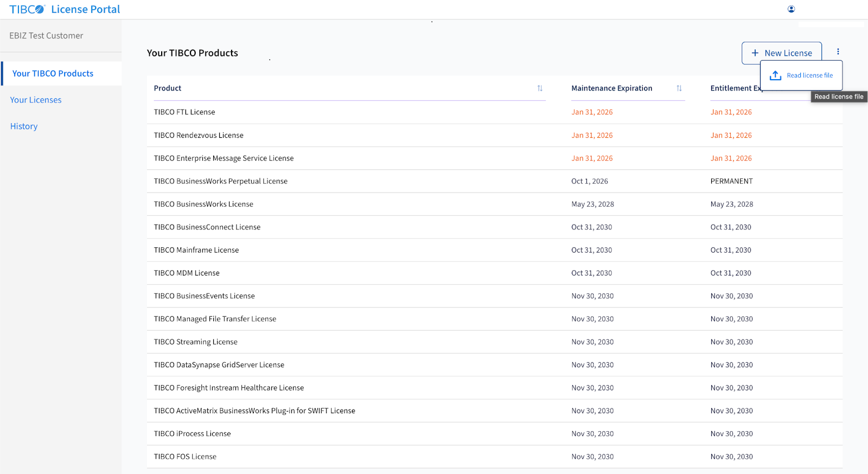The height and width of the screenshot is (474, 868).
Task: Click the Product column header
Action: (x=168, y=88)
